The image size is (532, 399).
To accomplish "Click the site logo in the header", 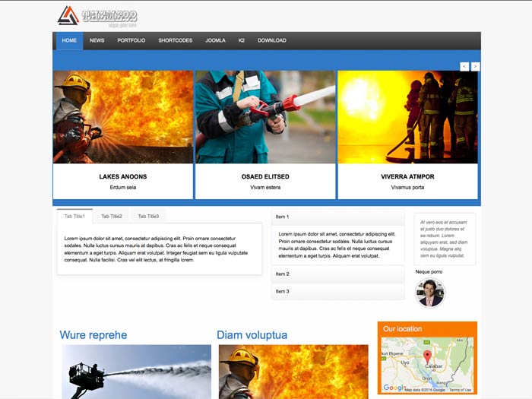I will point(97,16).
